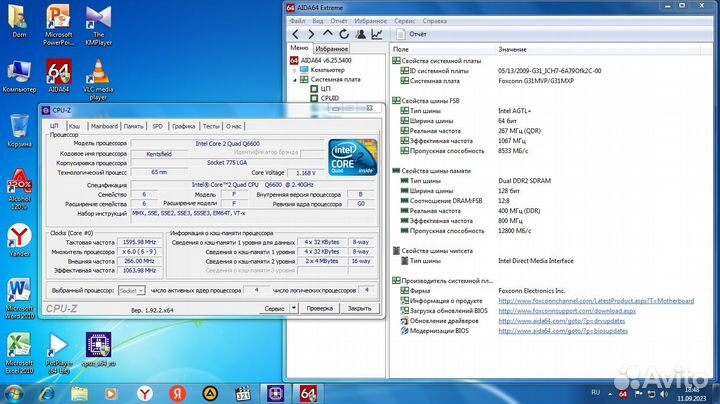The image size is (720, 404).
Task: Open Вид menu in AIDA64
Action: pyautogui.click(x=318, y=21)
